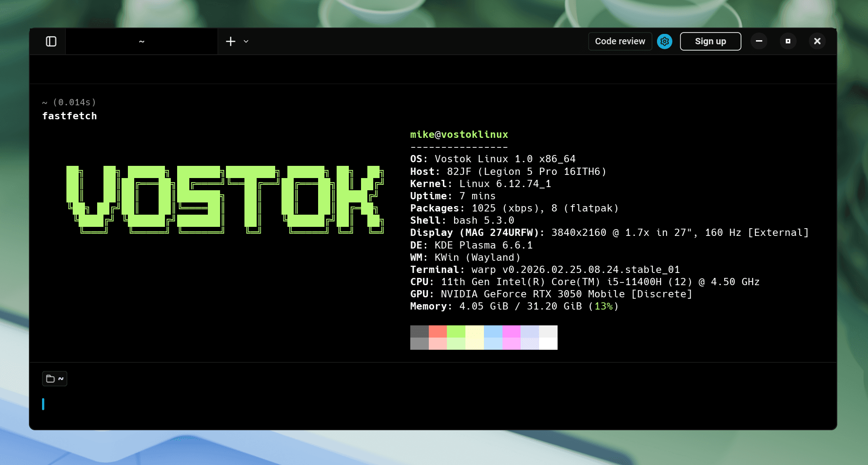Click the mike@vostoklinux hostname text
Image resolution: width=868 pixels, height=465 pixels.
[459, 134]
